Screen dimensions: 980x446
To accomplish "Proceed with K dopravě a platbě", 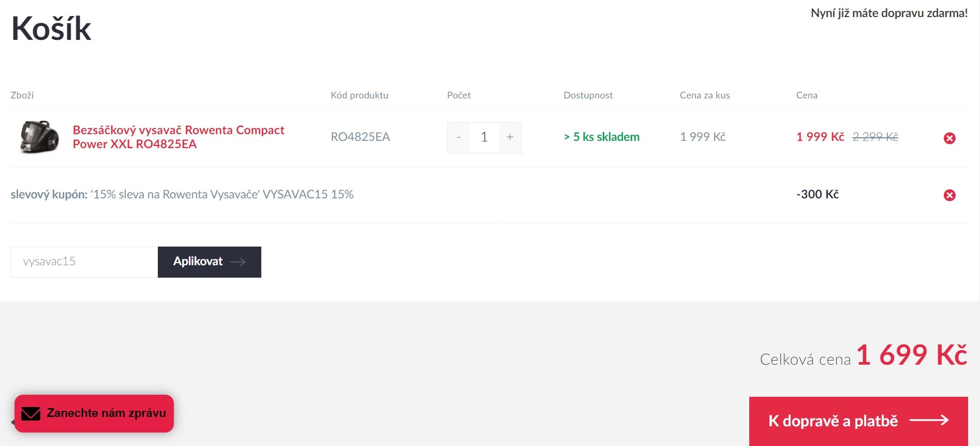I will coord(833,421).
